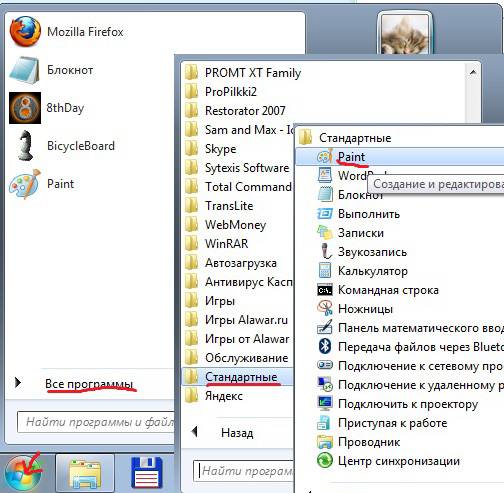
Task: Open WordPad icon in accessories list
Action: (x=325, y=175)
